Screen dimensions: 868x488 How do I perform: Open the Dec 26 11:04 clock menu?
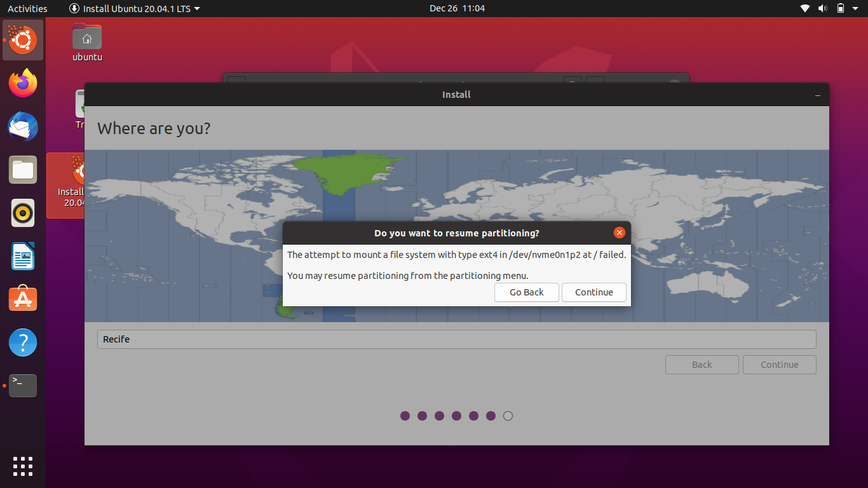(x=457, y=8)
